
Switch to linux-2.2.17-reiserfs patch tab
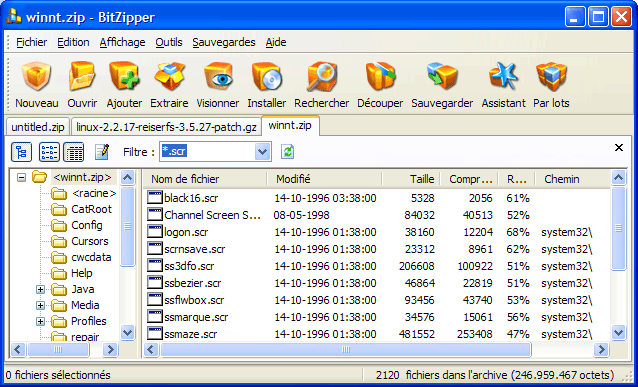click(x=166, y=127)
